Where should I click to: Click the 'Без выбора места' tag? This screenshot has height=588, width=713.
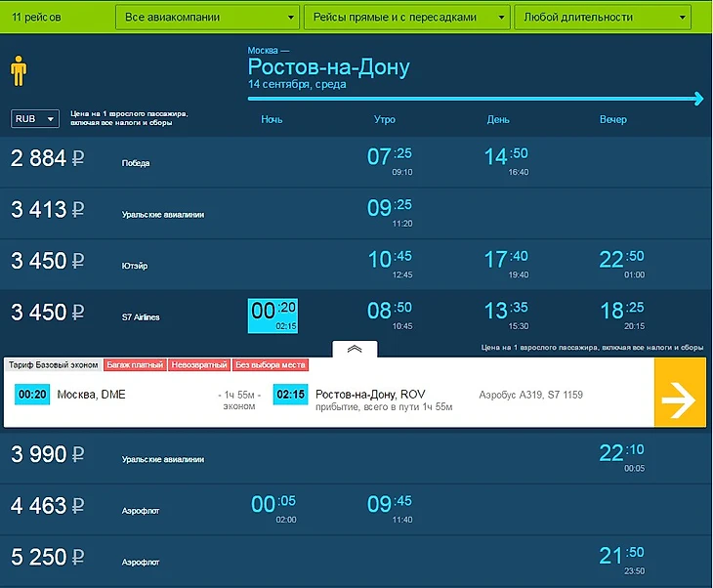click(271, 365)
